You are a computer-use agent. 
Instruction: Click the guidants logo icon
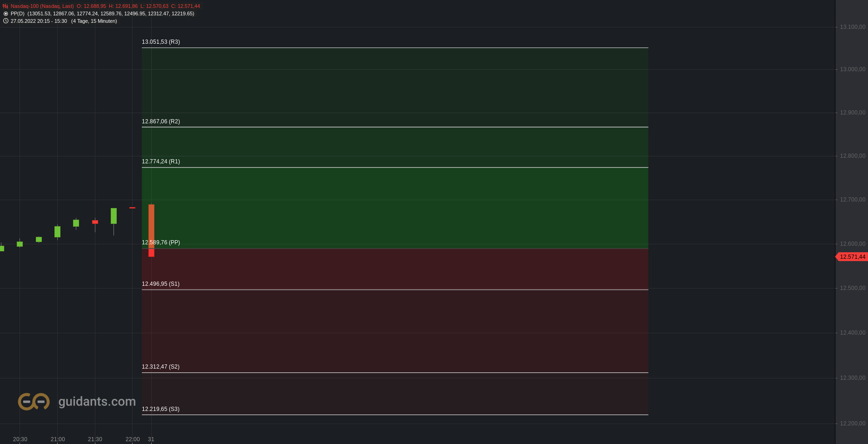pos(34,402)
